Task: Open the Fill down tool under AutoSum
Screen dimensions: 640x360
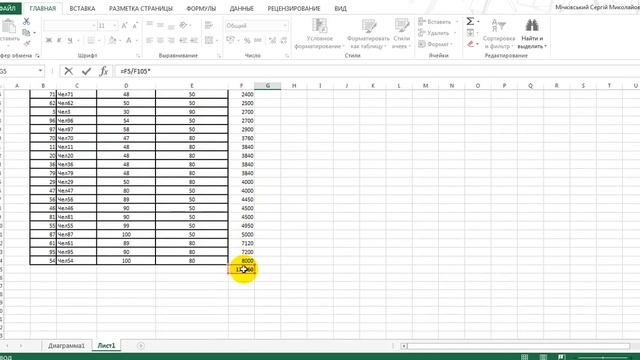Action: (471, 33)
